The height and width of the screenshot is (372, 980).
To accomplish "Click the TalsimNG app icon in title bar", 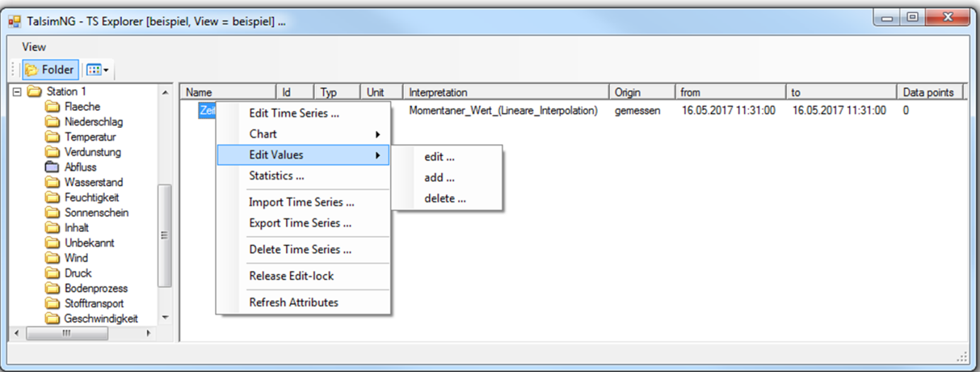I will coord(15,21).
